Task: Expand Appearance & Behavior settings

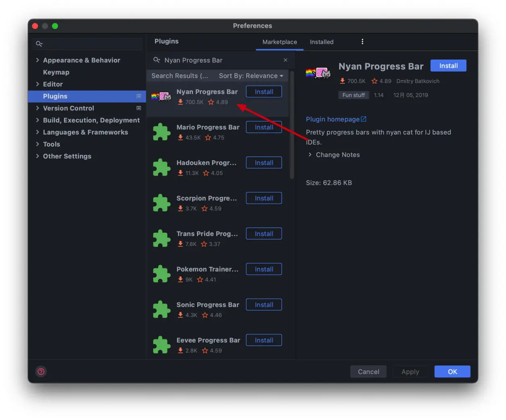Action: [x=37, y=60]
